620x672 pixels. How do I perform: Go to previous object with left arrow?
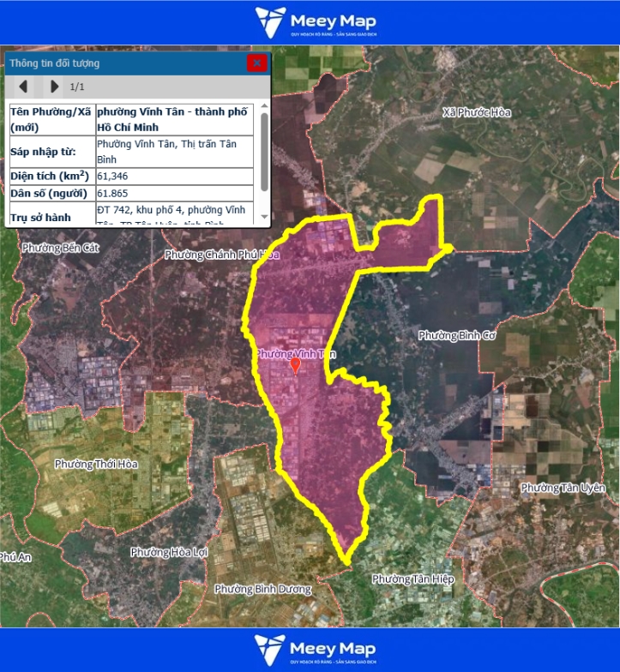pos(23,87)
